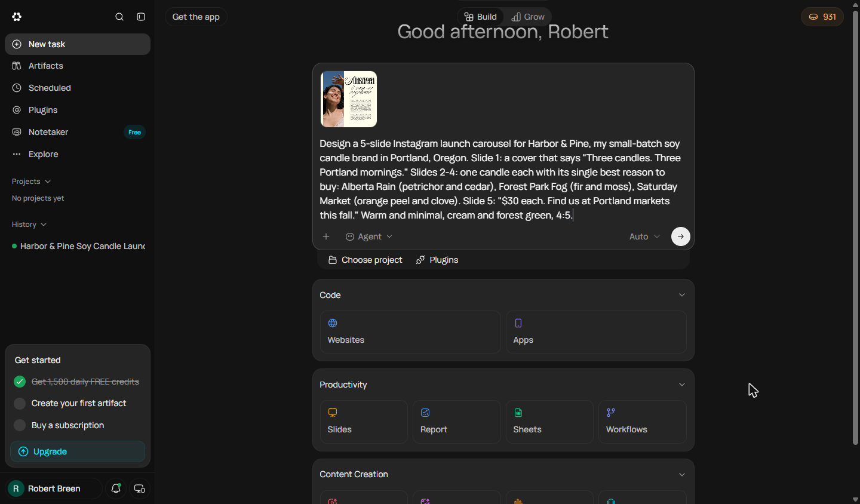The width and height of the screenshot is (860, 504).
Task: Click the app logo in top-left
Action: [17, 17]
